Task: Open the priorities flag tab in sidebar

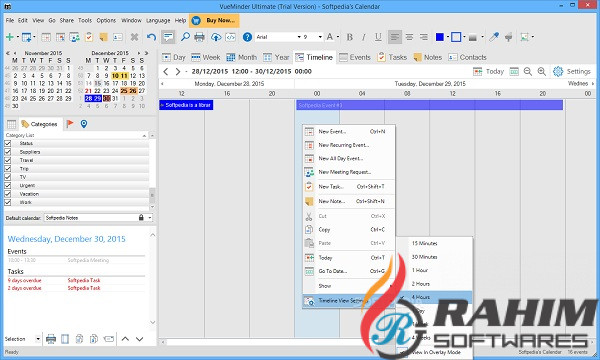Action: [70, 124]
